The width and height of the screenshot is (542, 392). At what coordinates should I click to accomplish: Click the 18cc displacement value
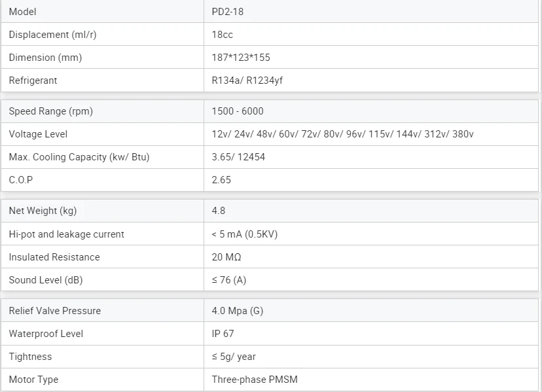pyautogui.click(x=223, y=35)
